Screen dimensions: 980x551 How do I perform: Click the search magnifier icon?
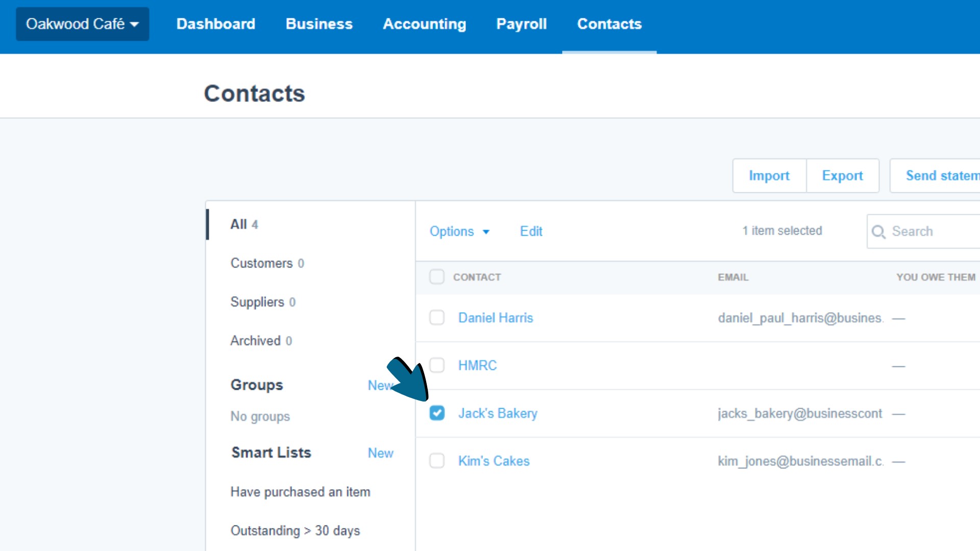(x=879, y=231)
